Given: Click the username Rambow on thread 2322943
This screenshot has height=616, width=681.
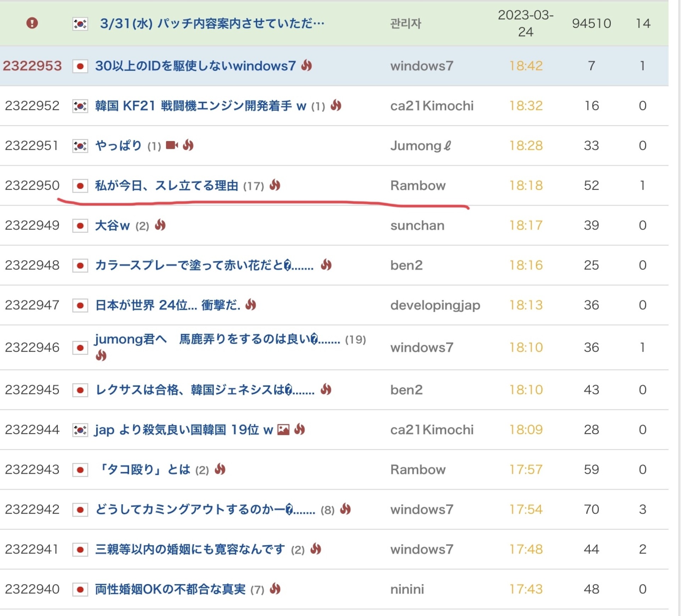Looking at the screenshot, I should click(418, 469).
